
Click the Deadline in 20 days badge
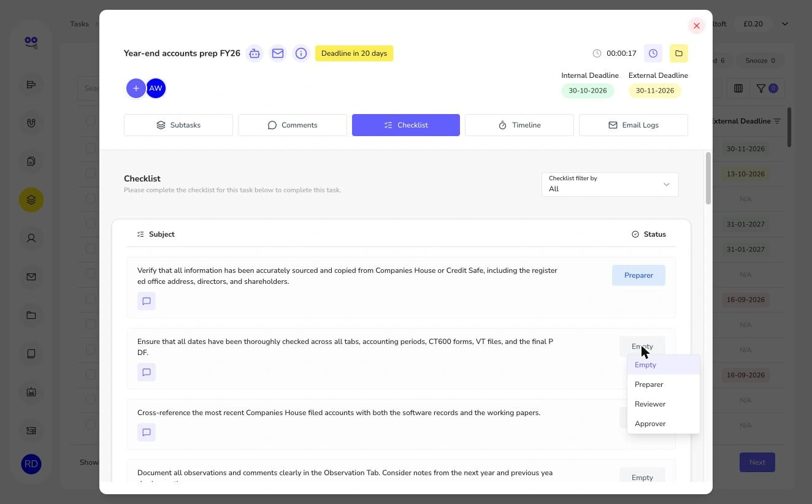click(354, 53)
